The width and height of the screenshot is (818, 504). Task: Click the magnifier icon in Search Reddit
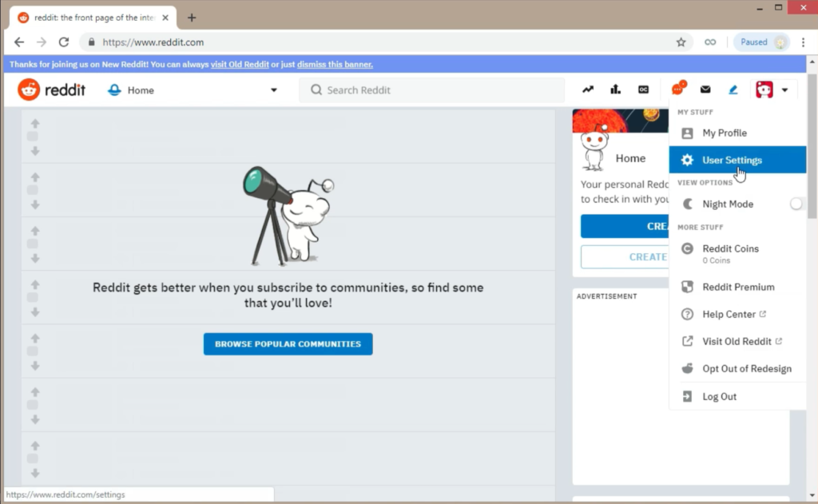tap(316, 89)
